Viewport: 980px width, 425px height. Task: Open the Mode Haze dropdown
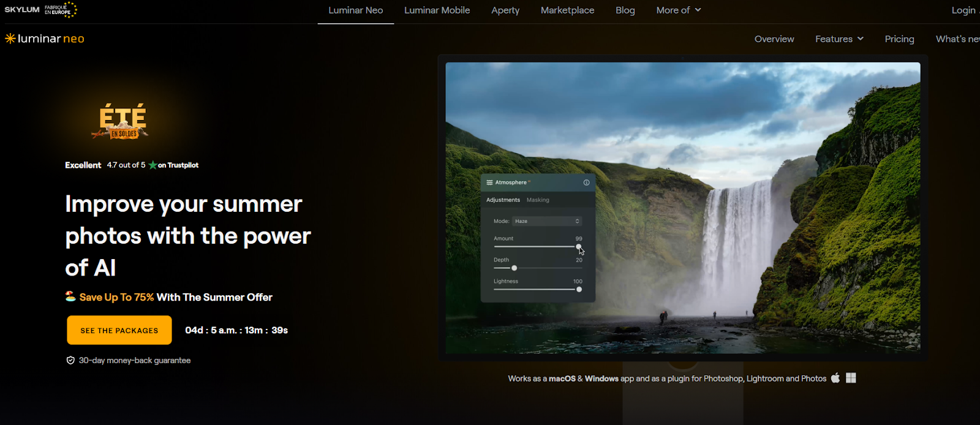pos(547,221)
